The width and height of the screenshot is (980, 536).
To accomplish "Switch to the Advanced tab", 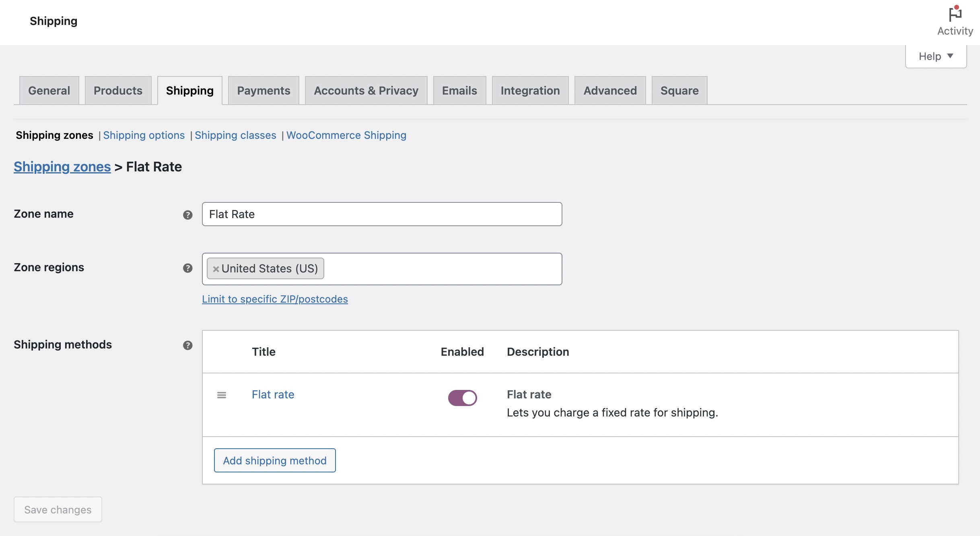I will pyautogui.click(x=610, y=91).
